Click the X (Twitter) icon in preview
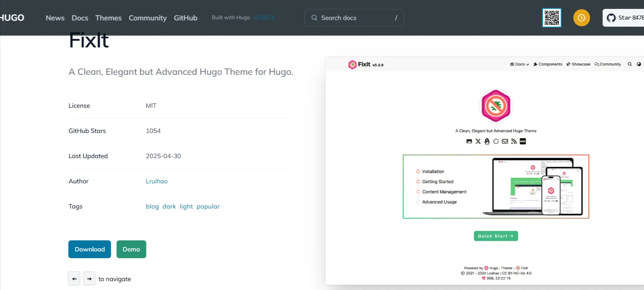Image resolution: width=644 pixels, height=290 pixels. coord(478,141)
